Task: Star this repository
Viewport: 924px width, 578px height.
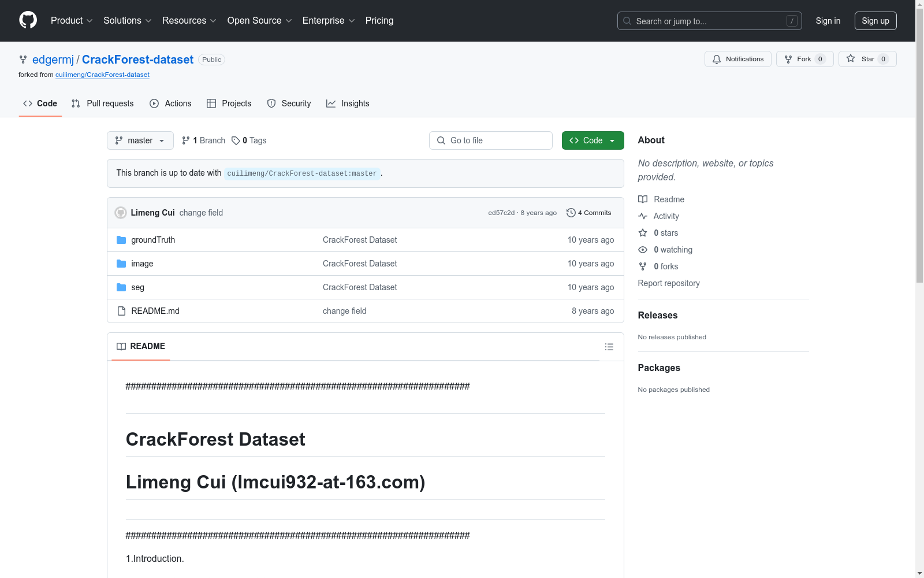Action: click(x=867, y=59)
